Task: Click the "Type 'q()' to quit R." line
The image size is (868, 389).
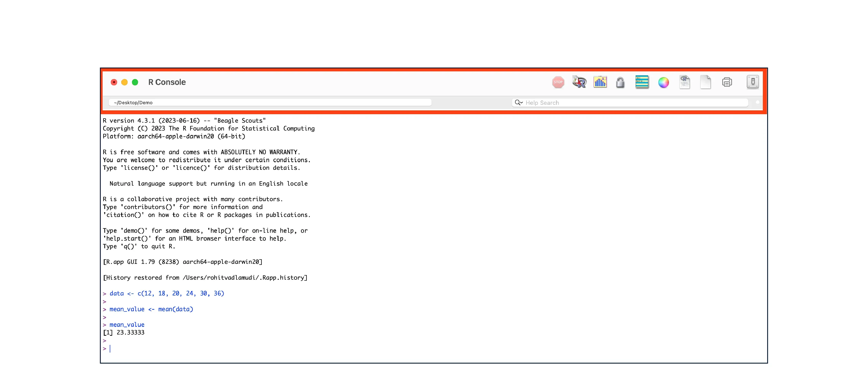Action: [x=139, y=246]
